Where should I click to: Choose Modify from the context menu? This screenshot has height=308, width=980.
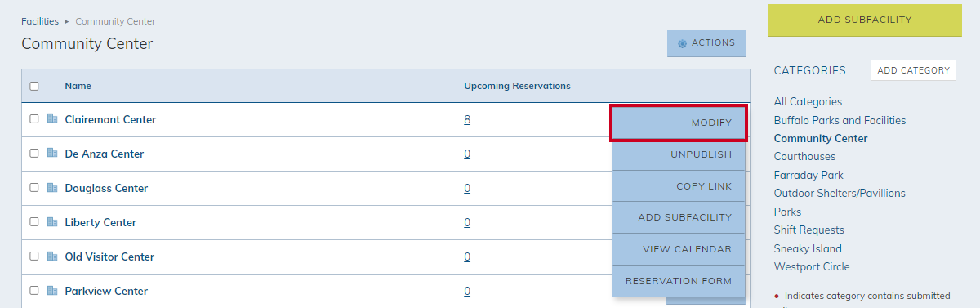coord(679,123)
